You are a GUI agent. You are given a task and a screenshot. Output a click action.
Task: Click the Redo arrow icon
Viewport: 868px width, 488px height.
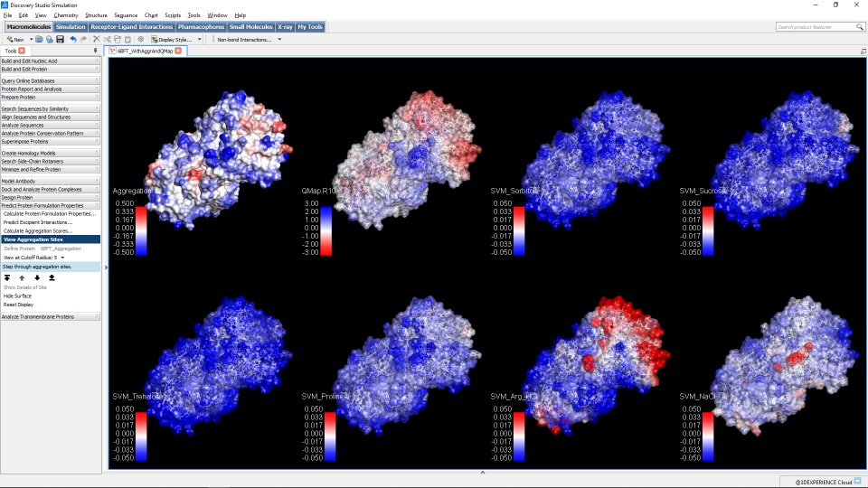click(x=83, y=39)
